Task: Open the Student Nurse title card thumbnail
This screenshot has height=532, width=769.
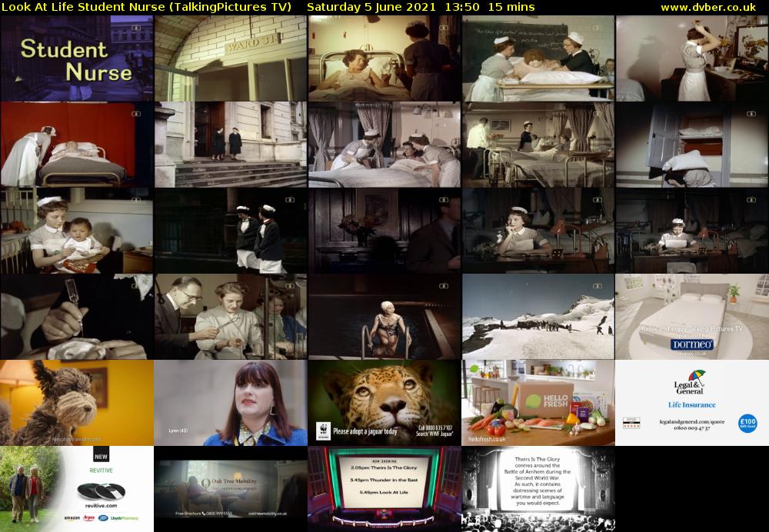Action: pyautogui.click(x=77, y=58)
